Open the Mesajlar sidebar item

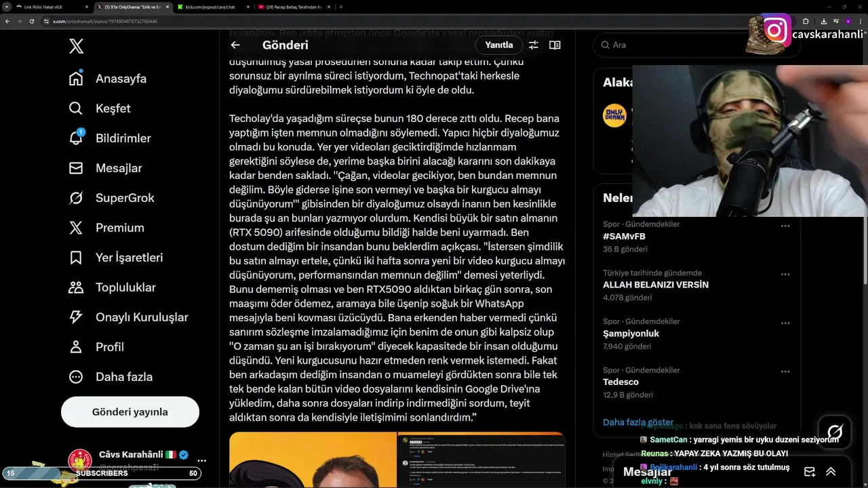tap(105, 168)
